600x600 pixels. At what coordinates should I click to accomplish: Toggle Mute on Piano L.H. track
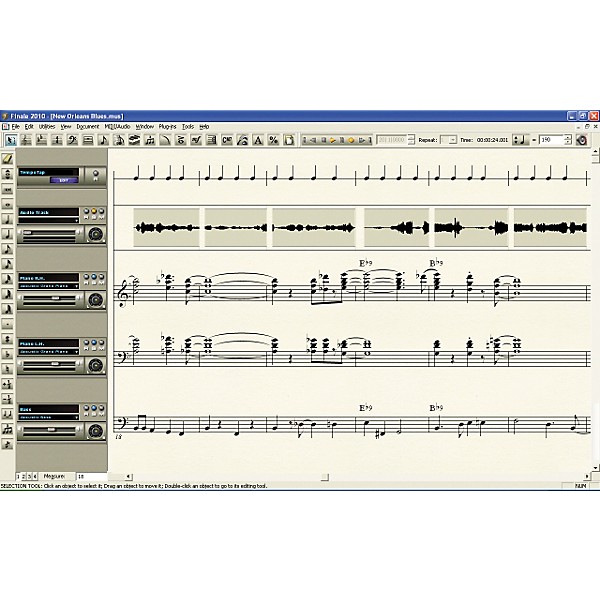(101, 344)
